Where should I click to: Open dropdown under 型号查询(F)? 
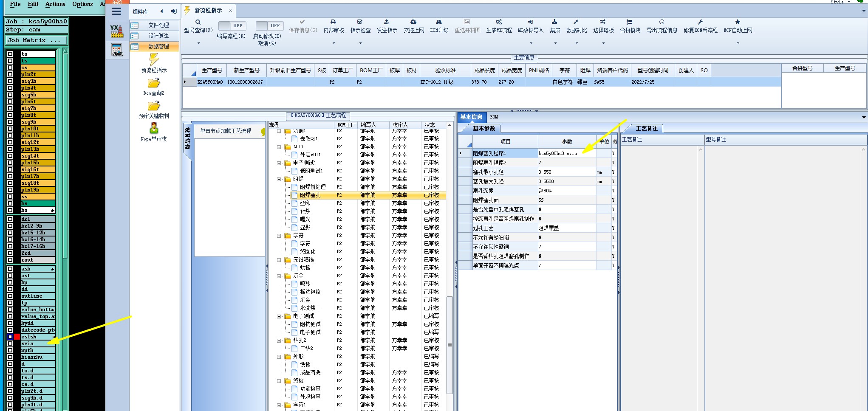(x=198, y=43)
